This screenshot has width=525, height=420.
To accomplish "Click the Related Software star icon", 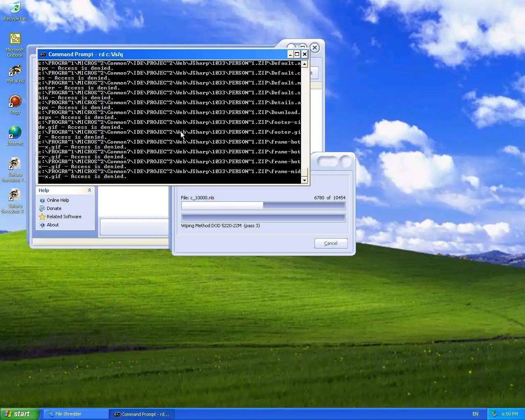I will pos(42,217).
